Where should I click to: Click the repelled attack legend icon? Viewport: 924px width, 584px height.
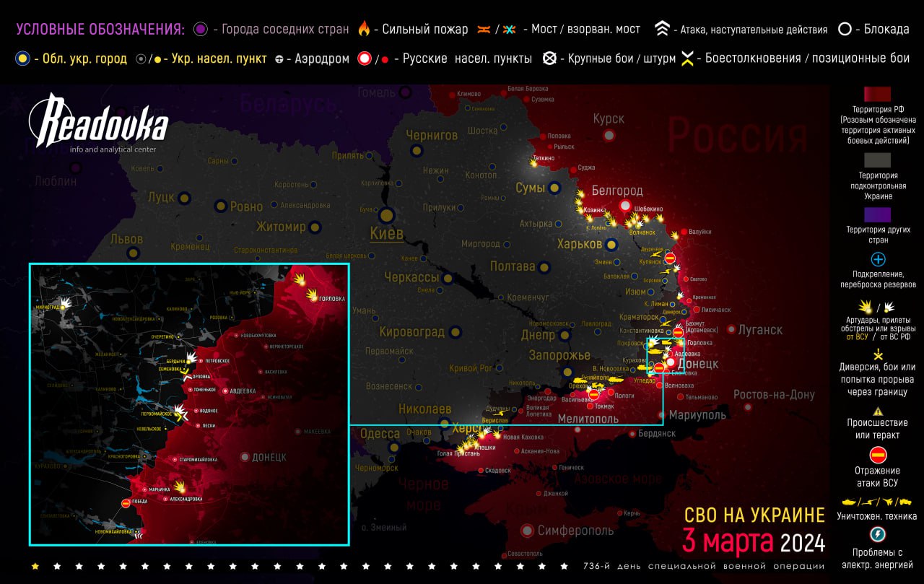click(x=878, y=455)
